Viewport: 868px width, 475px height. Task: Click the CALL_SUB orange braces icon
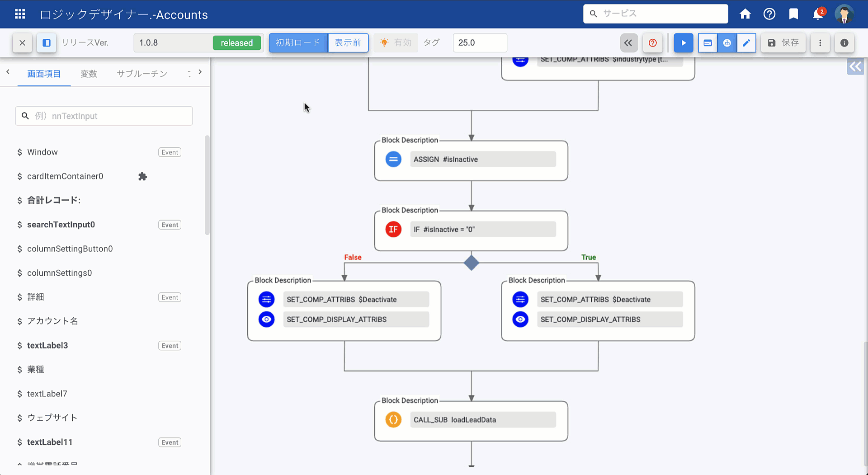[393, 419]
